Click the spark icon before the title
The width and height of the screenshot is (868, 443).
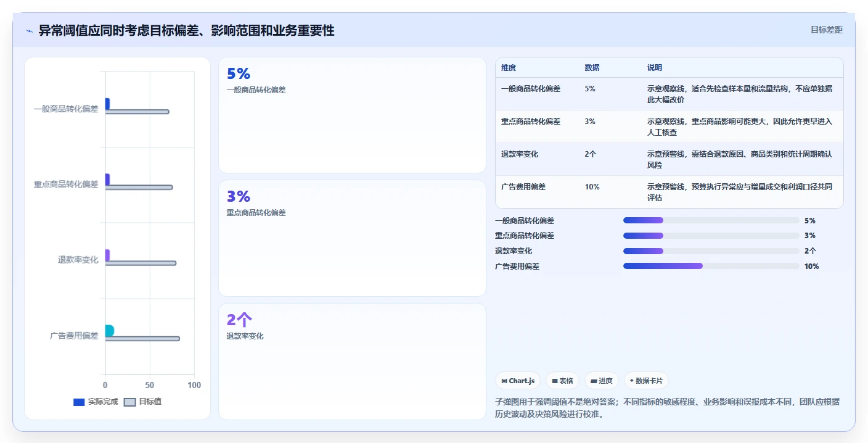pyautogui.click(x=29, y=31)
